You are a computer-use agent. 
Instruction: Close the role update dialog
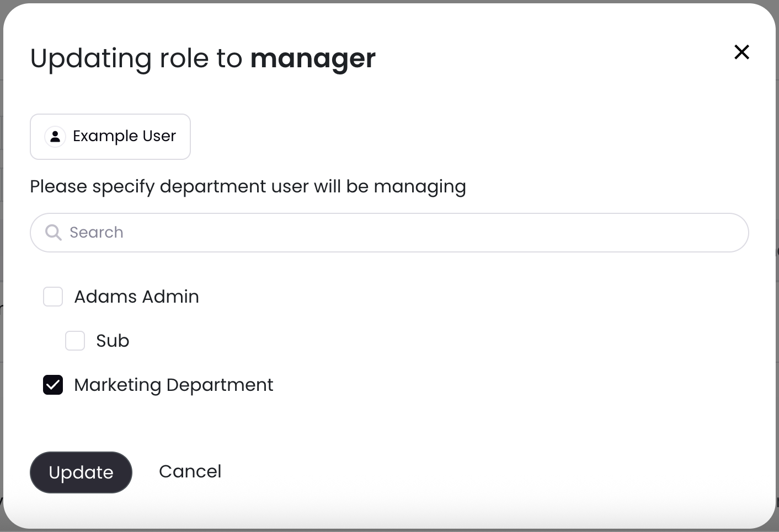coord(741,52)
